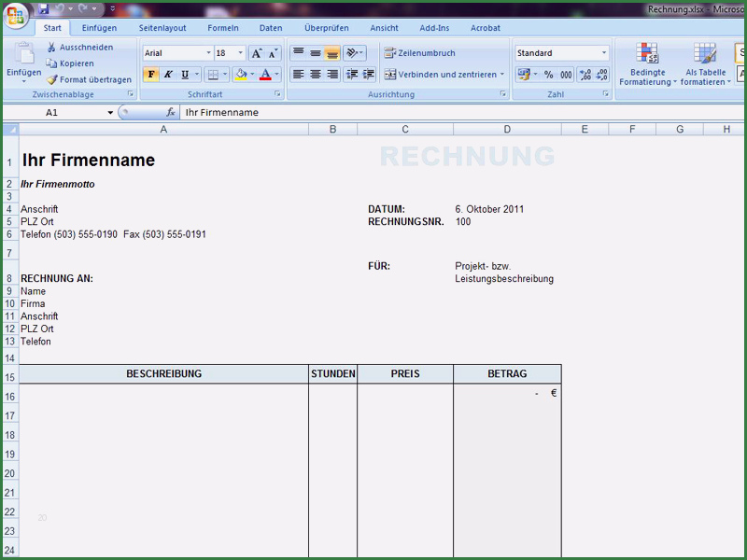Toggle italic (K) formatting

(x=168, y=75)
